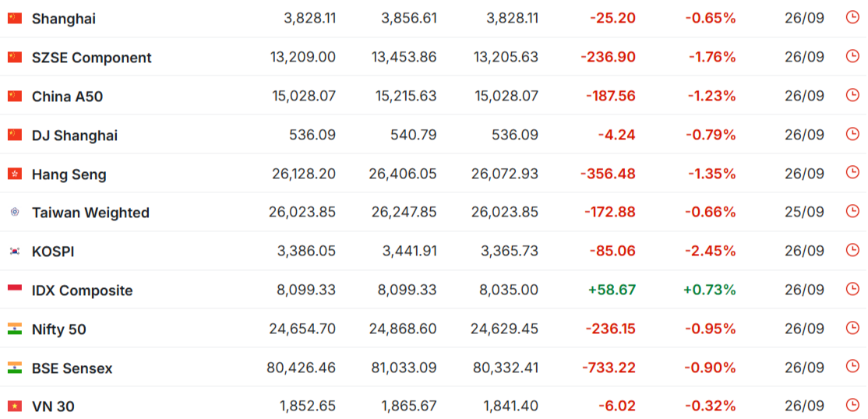Open the SZSE Component index page

tap(92, 58)
